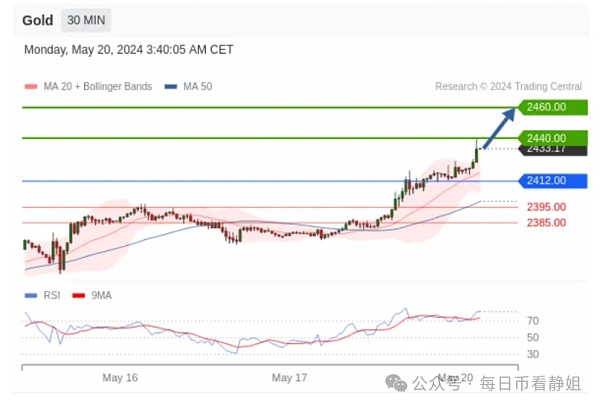Select the May 16 date axis label
Viewport: 600px width, 407px height.
(119, 377)
